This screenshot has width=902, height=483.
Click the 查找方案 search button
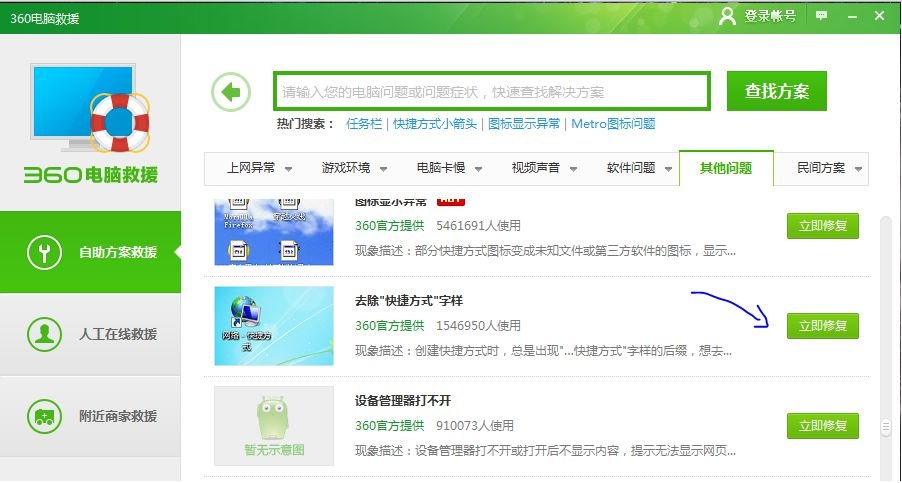[777, 91]
